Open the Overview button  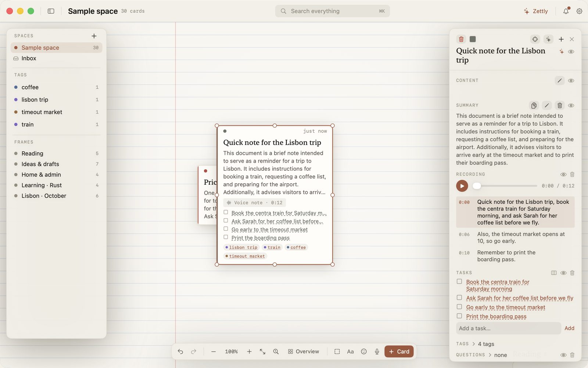(x=304, y=351)
